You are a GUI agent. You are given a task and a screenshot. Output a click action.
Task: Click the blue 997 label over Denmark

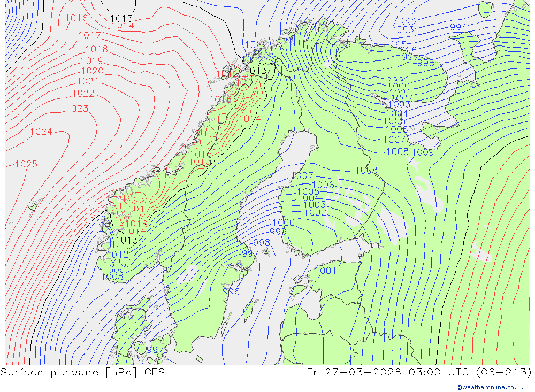click(155, 350)
